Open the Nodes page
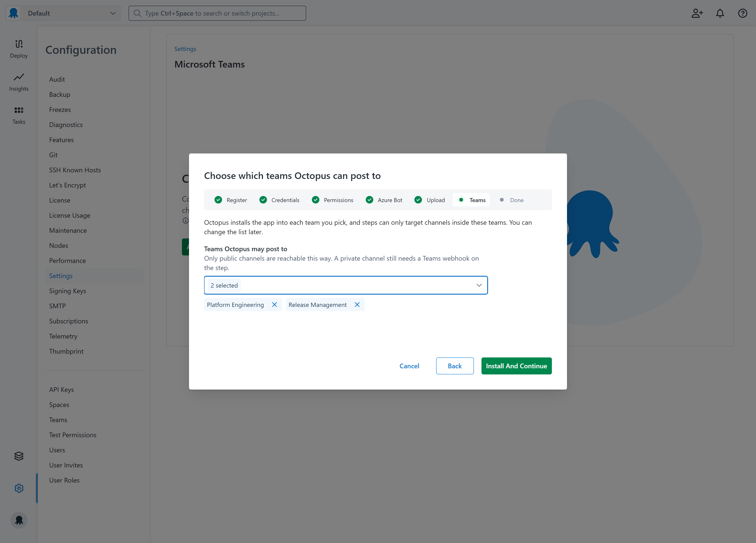The image size is (756, 543). [x=59, y=246]
